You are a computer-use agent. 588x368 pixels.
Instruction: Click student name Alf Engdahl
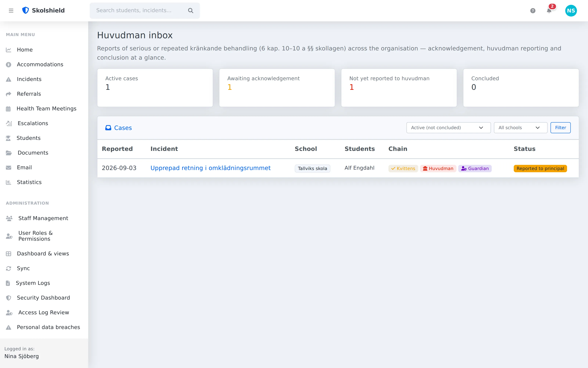click(x=359, y=168)
